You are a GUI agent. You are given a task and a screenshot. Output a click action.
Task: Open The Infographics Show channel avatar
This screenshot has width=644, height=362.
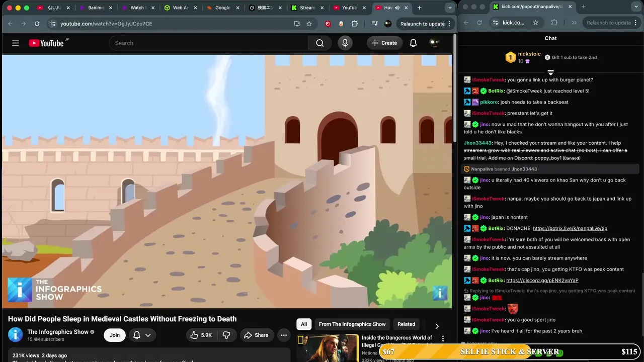point(16,335)
